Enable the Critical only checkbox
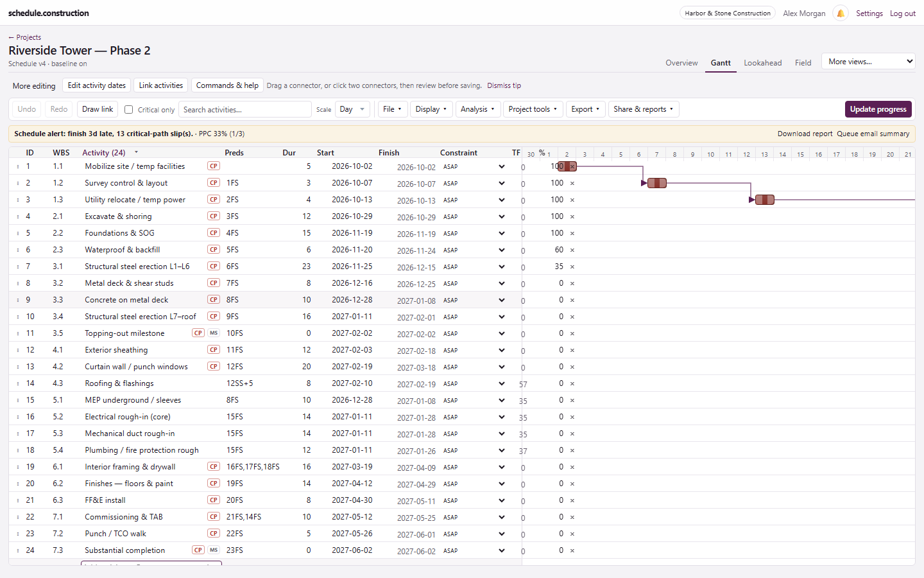Screen dimensions: 924x578 click(x=128, y=109)
